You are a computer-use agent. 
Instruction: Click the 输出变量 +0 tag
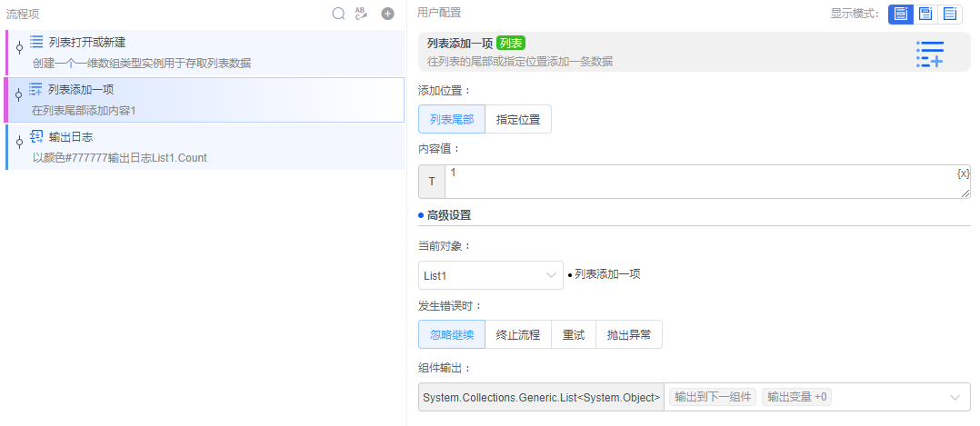point(796,397)
